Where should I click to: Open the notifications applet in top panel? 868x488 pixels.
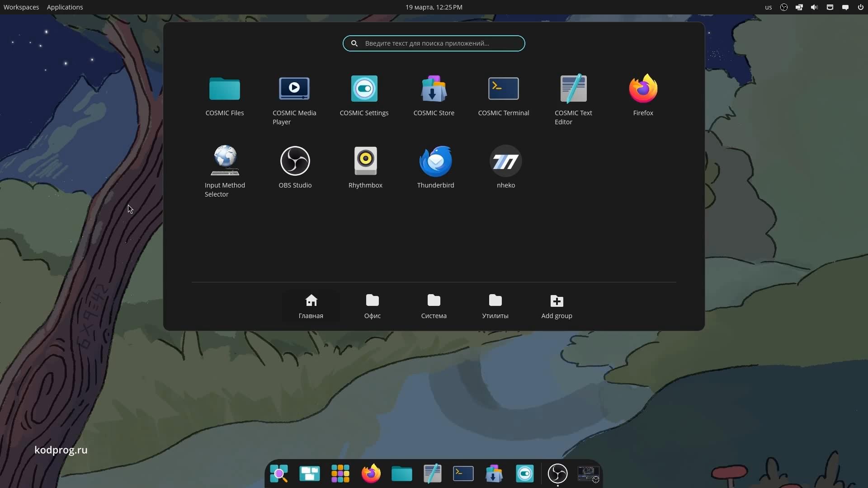coord(845,7)
